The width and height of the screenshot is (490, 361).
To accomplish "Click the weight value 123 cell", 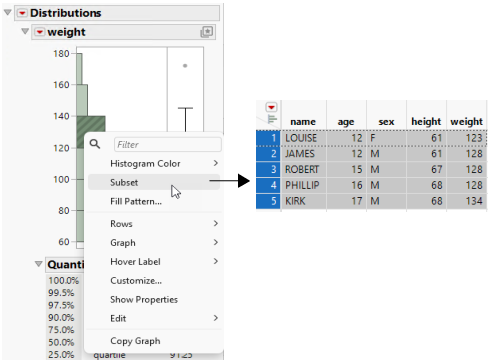I will pos(466,138).
